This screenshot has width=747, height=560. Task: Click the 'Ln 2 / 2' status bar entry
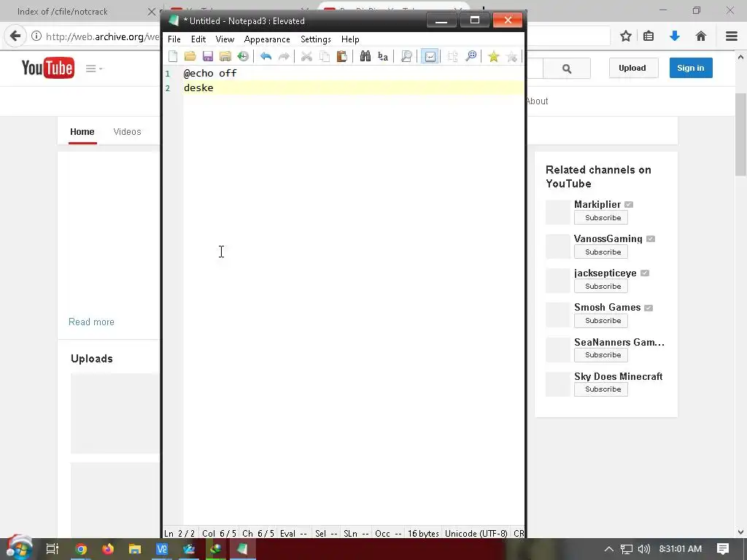point(179,533)
